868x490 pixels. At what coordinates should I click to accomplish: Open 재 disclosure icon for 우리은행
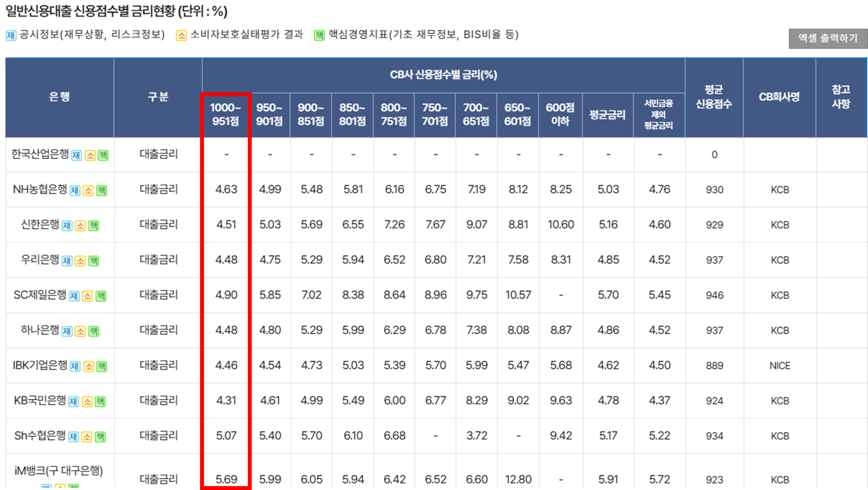tap(67, 261)
